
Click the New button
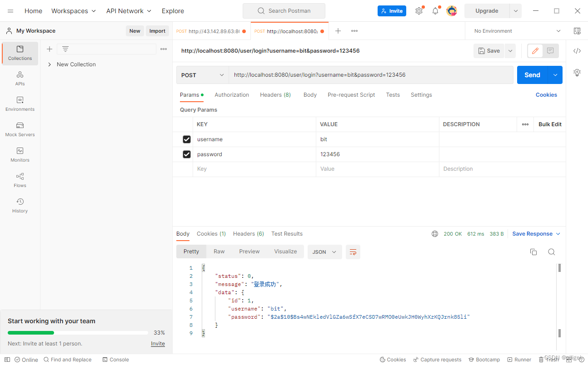(135, 31)
